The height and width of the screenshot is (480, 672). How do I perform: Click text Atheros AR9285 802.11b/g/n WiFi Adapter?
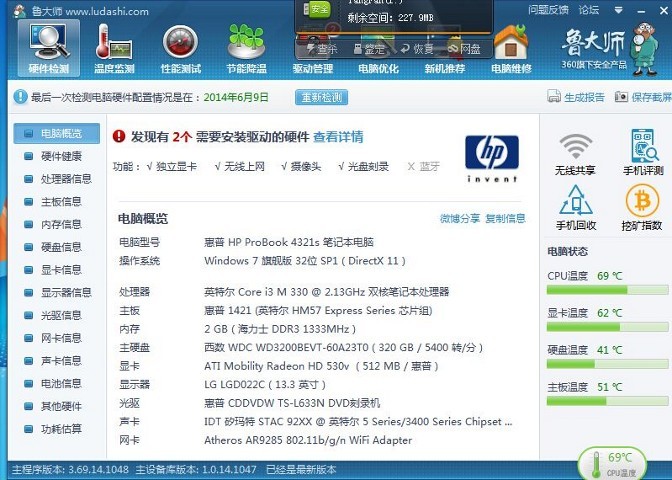[x=308, y=440]
